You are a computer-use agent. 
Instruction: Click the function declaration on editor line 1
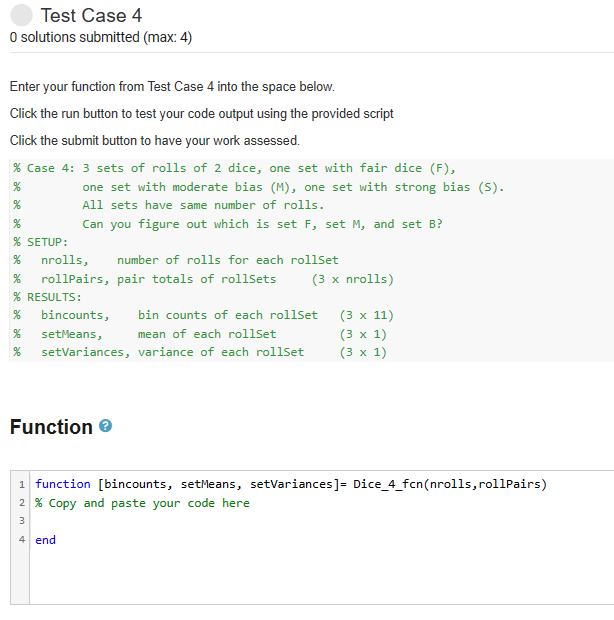[x=291, y=484]
